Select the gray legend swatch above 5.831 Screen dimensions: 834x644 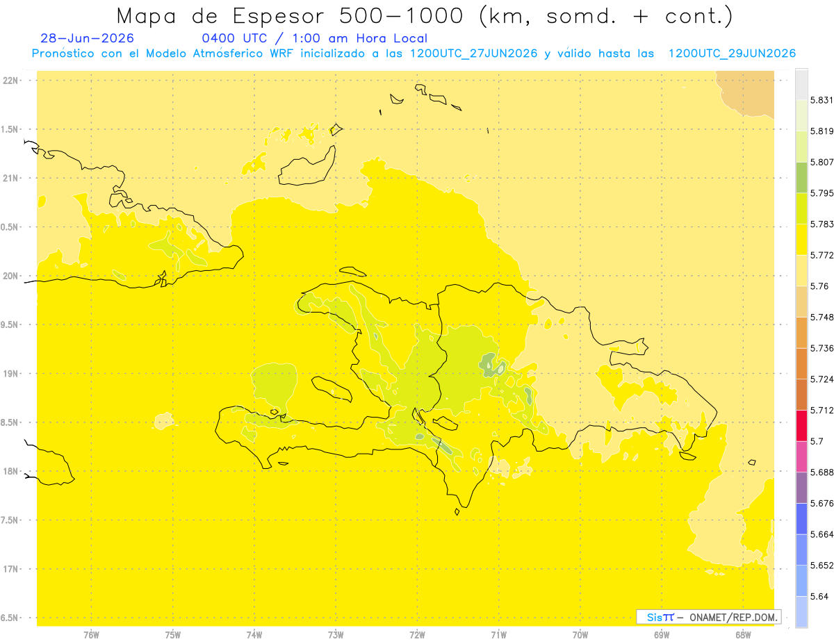tap(801, 84)
